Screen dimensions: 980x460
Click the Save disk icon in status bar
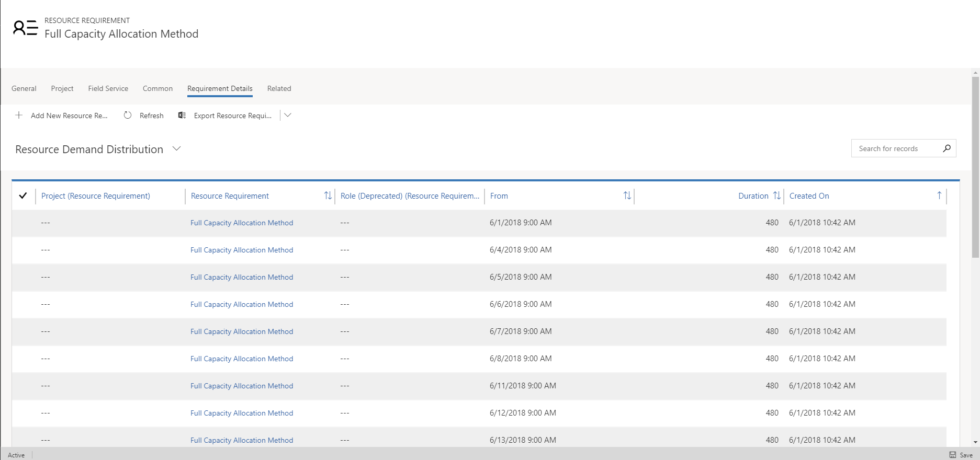pyautogui.click(x=953, y=455)
